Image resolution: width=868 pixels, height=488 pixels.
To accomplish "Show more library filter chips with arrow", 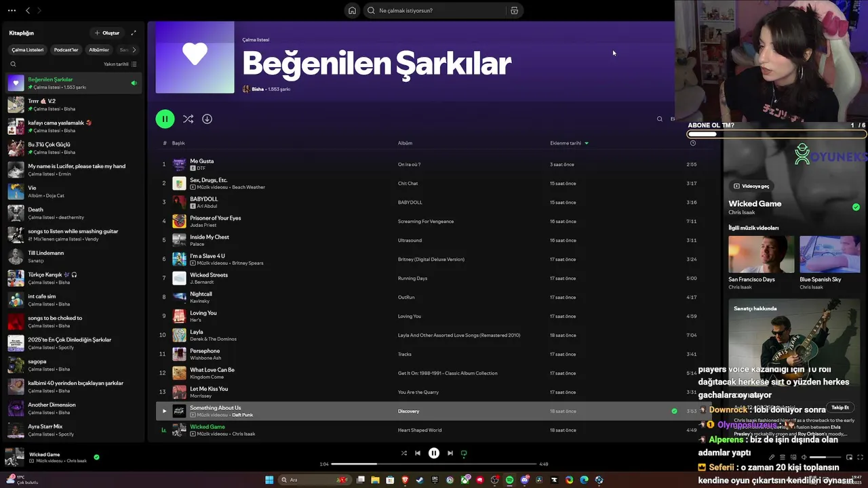I will [x=134, y=49].
